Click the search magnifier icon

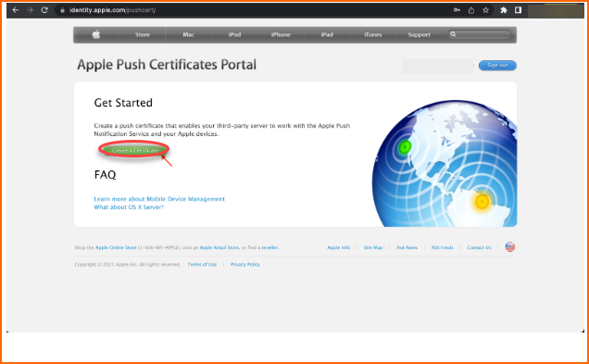pyautogui.click(x=454, y=34)
